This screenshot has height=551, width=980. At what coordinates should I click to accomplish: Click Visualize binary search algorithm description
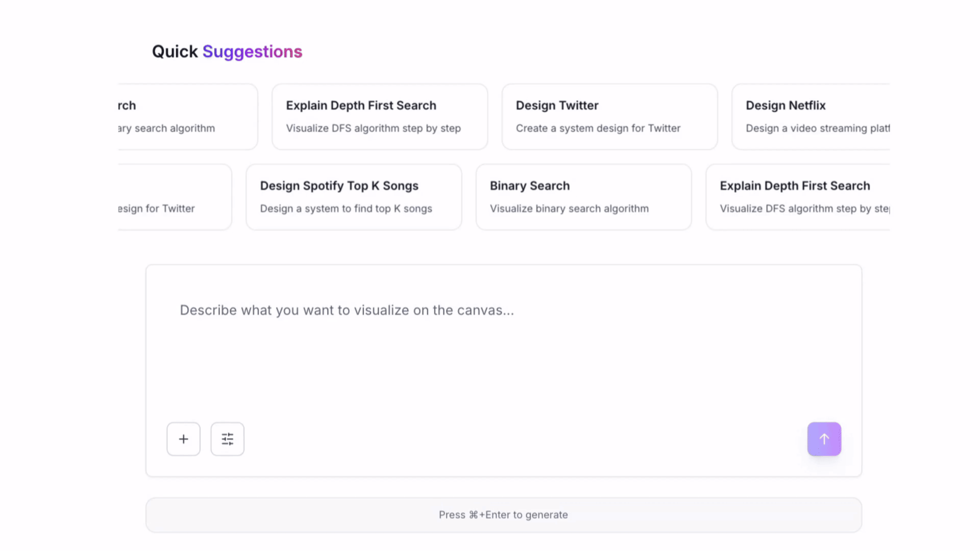pyautogui.click(x=569, y=208)
